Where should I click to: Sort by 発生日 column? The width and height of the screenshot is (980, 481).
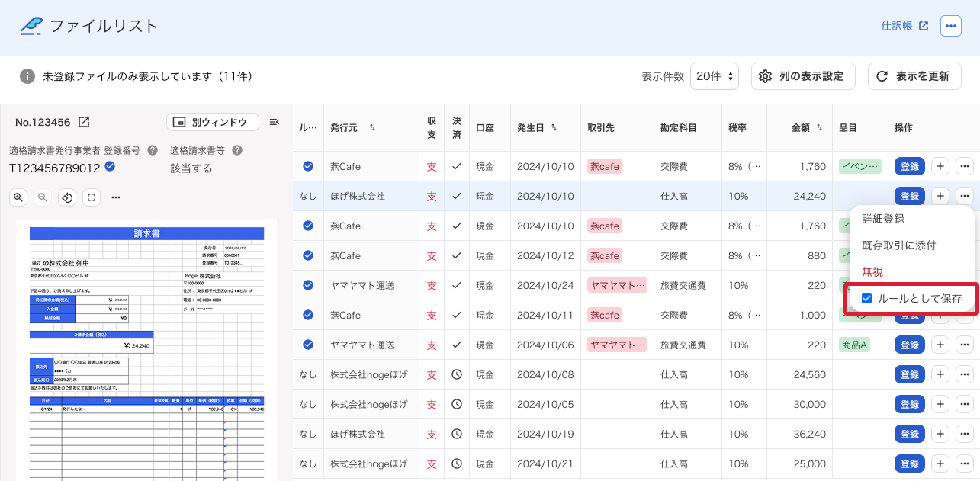coord(554,127)
